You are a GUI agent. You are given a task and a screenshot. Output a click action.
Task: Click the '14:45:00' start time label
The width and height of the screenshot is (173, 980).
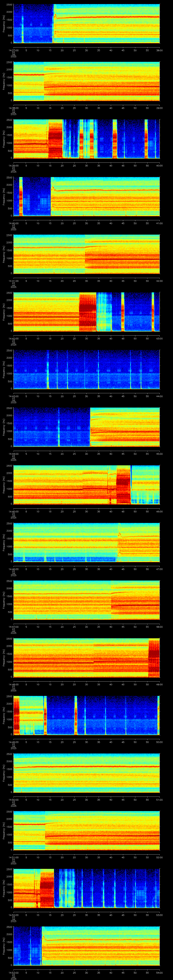14,511
